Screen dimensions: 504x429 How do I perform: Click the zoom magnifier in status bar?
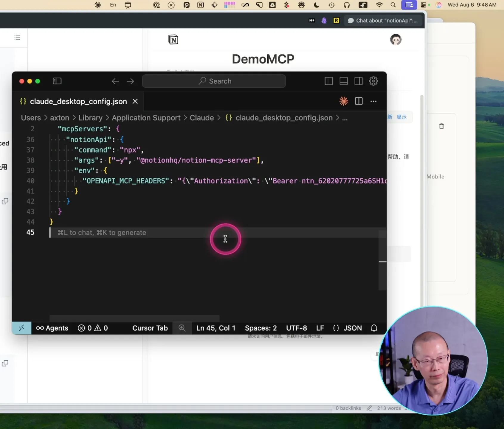[x=182, y=328]
